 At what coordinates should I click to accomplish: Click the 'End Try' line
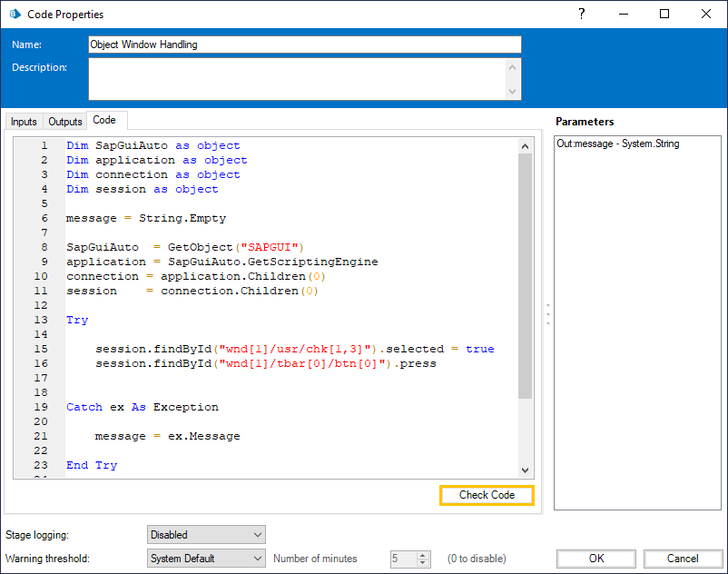(x=92, y=465)
